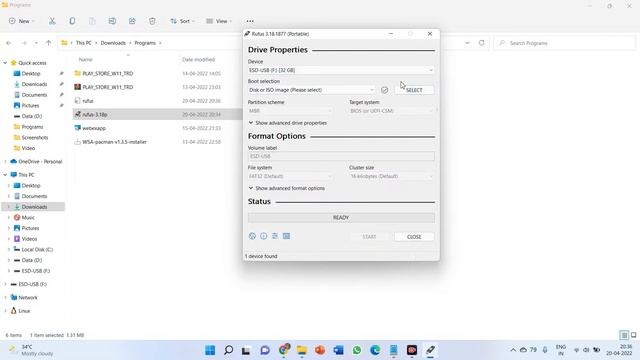Sort files by Date modified column

[198, 60]
